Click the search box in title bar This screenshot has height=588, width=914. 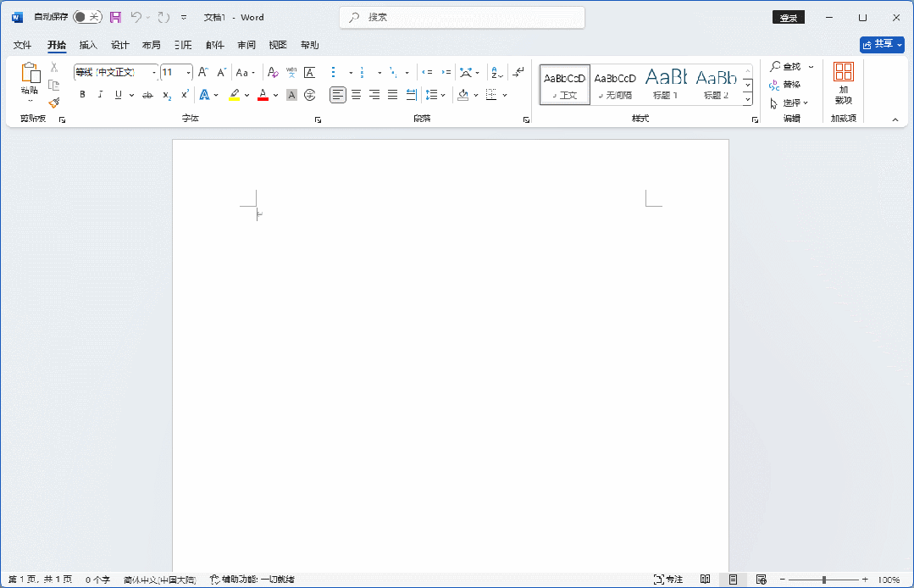[463, 18]
